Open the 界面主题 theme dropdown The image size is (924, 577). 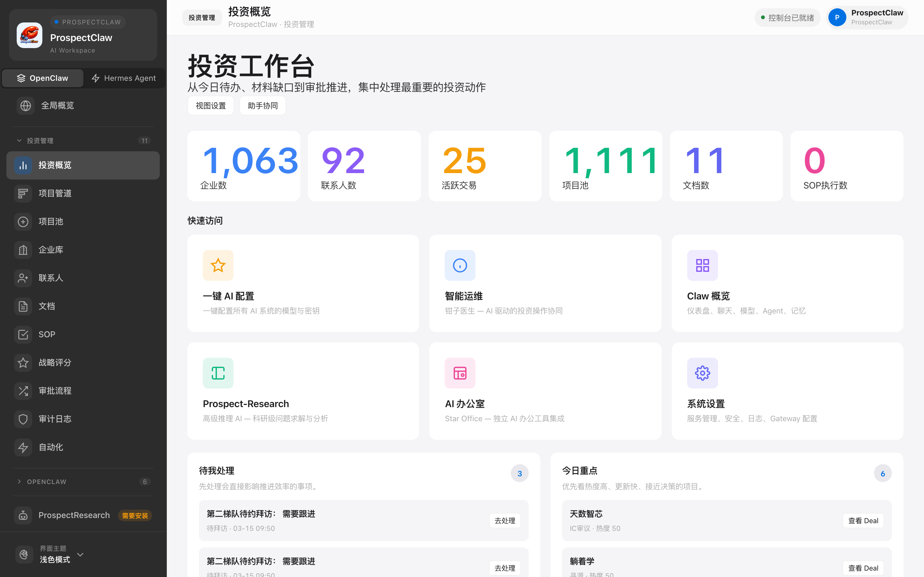80,555
